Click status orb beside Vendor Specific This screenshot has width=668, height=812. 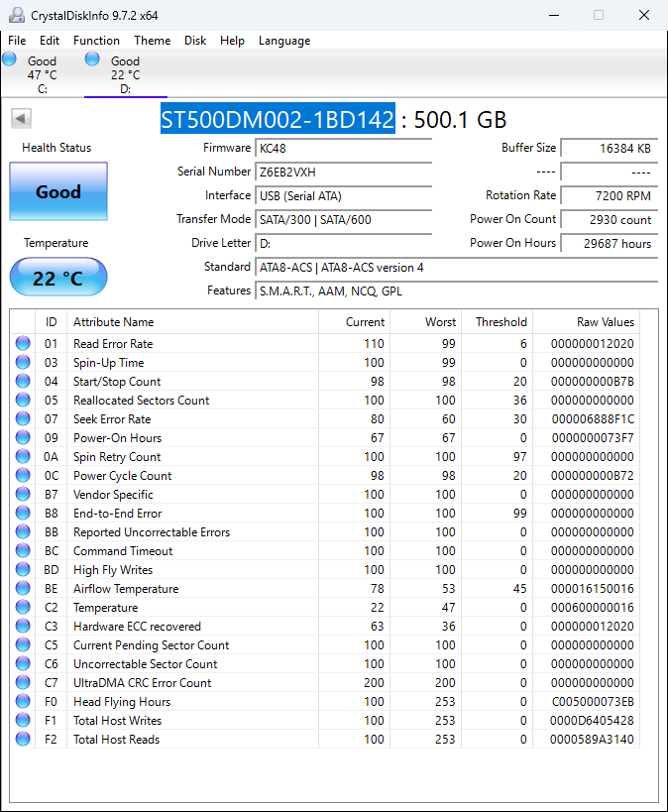point(23,494)
